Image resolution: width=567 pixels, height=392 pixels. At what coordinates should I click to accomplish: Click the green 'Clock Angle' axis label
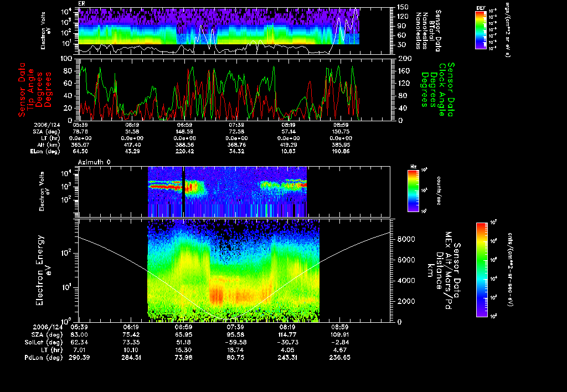[x=442, y=89]
